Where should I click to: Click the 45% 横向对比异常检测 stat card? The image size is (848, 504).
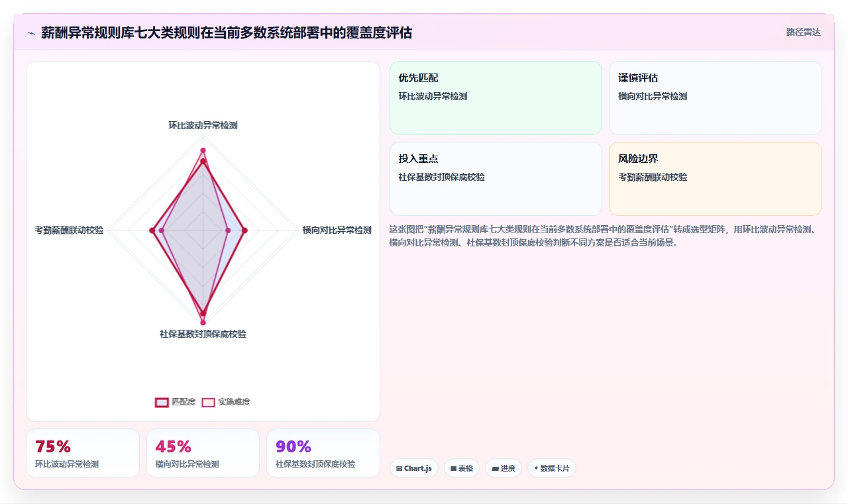(203, 453)
